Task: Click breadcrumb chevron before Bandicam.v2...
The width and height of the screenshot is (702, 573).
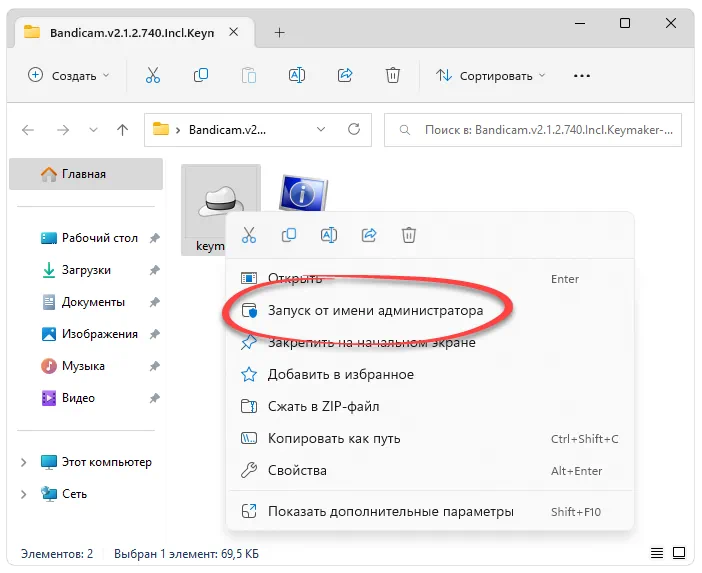Action: pos(178,130)
